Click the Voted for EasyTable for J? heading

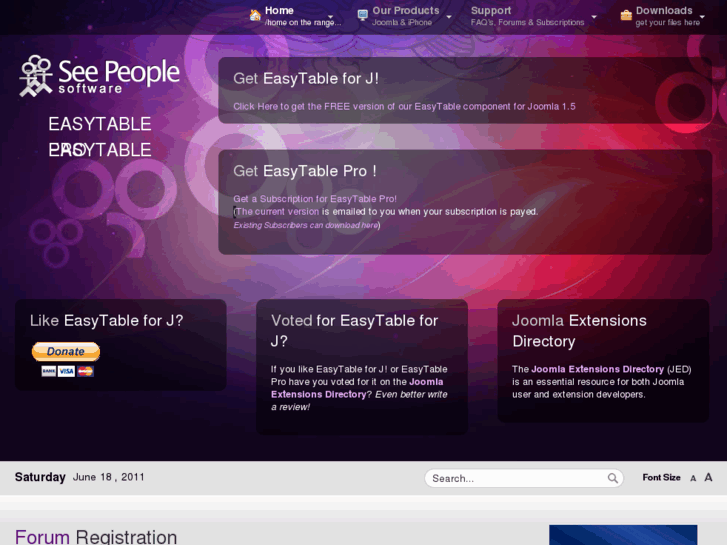(x=355, y=331)
